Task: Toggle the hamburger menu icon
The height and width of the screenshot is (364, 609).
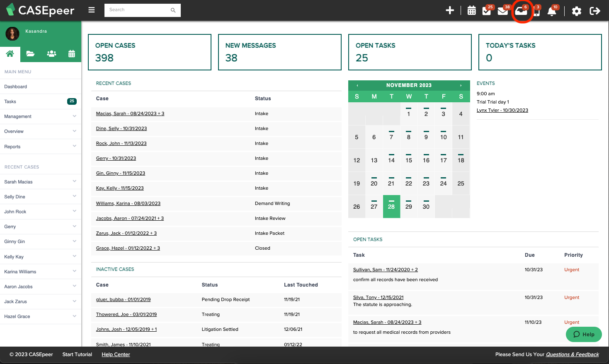Action: click(x=92, y=10)
